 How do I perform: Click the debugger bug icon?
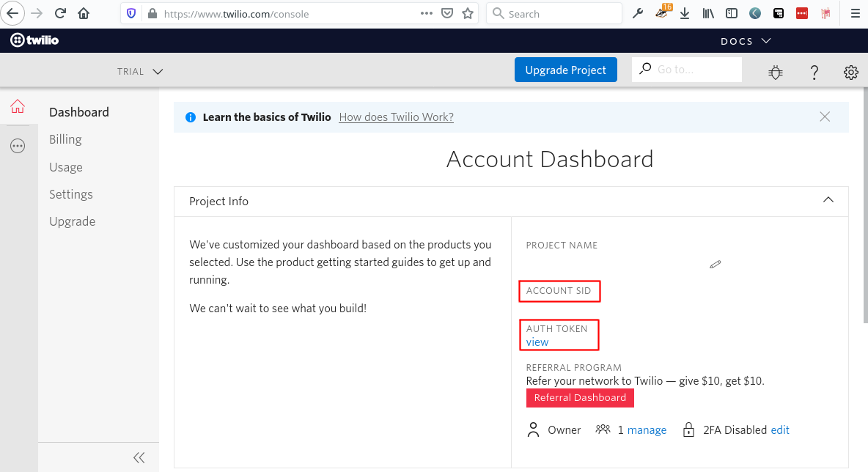tap(776, 72)
